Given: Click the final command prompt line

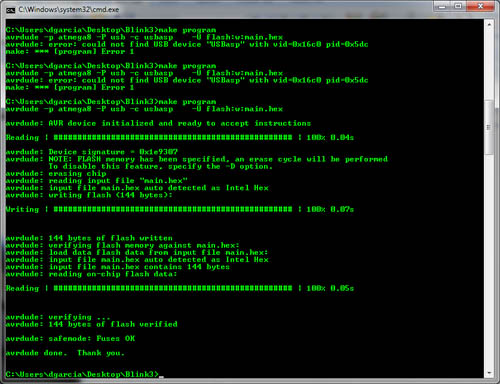Looking at the screenshot, I should coord(85,374).
